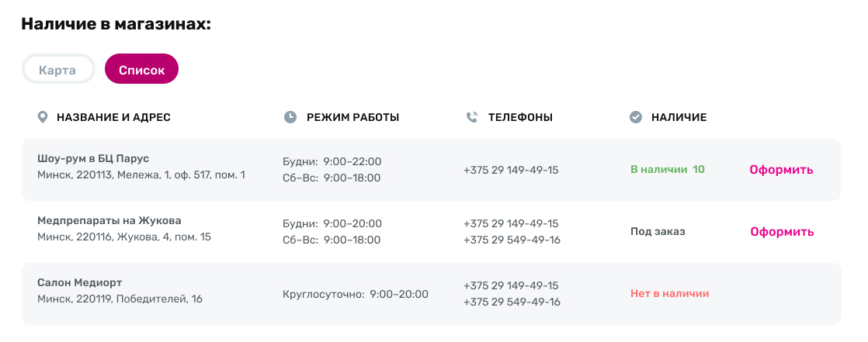Open the Шоу-рум в БЦ Парус store name
The image size is (868, 342).
click(93, 159)
